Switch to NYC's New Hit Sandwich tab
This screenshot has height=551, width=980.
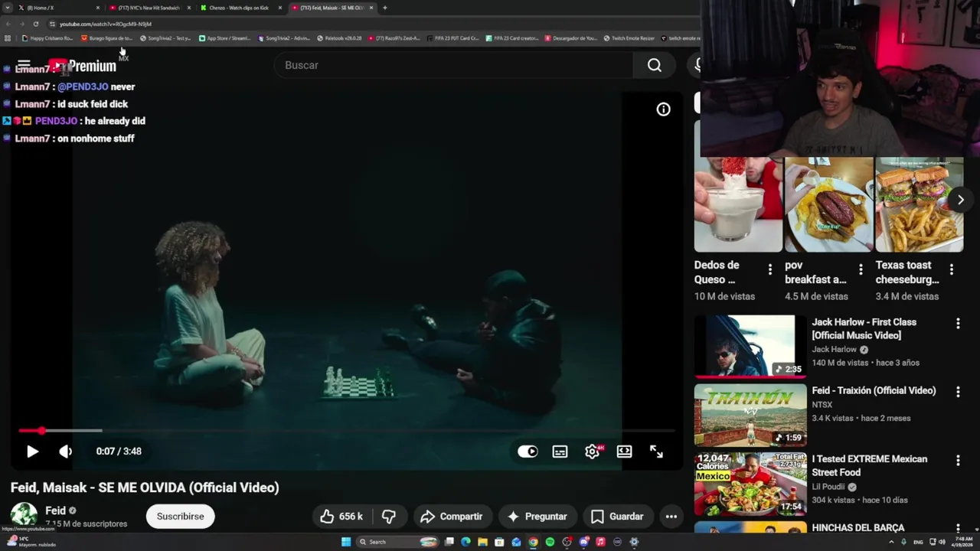(149, 8)
